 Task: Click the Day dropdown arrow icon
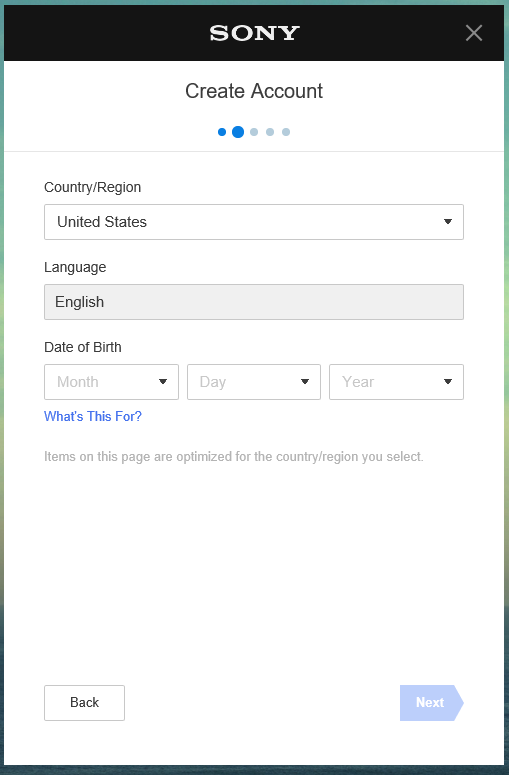pyautogui.click(x=305, y=382)
